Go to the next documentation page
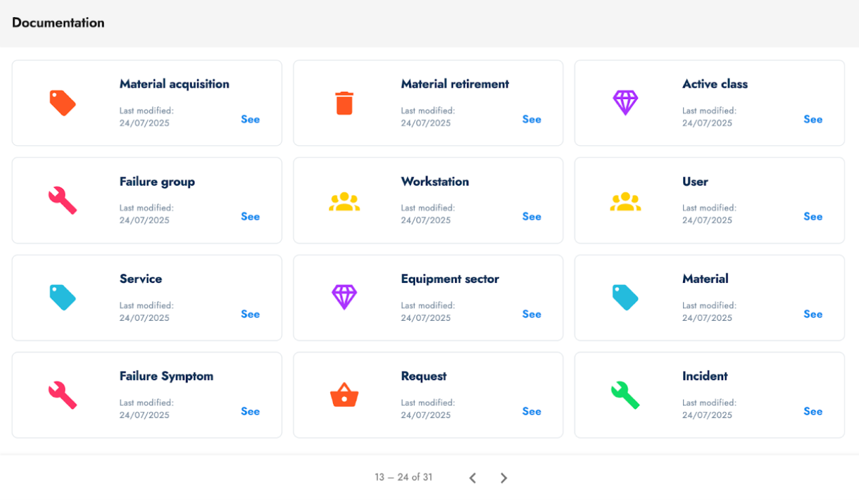Image resolution: width=859 pixels, height=504 pixels. 504,478
